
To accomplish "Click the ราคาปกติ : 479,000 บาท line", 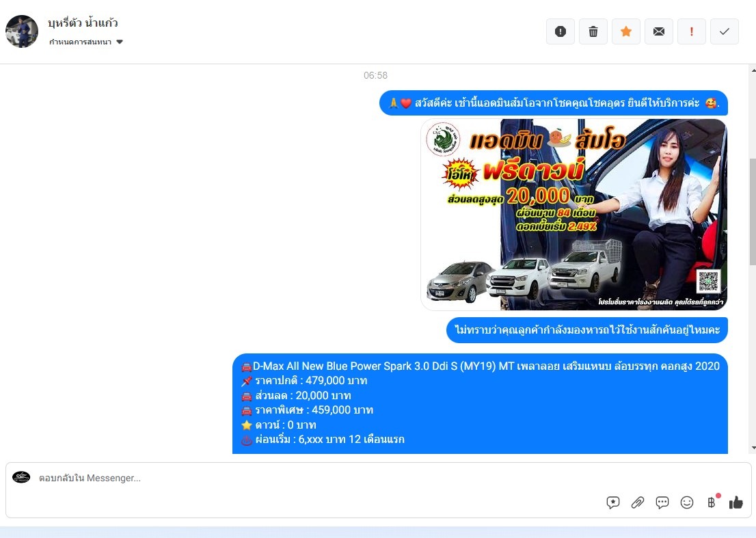I will click(304, 381).
